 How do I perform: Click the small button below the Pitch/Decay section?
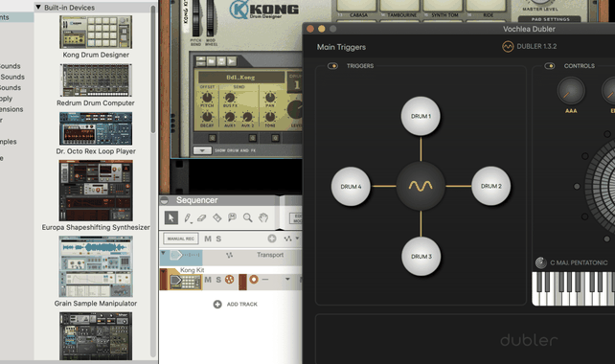213,138
